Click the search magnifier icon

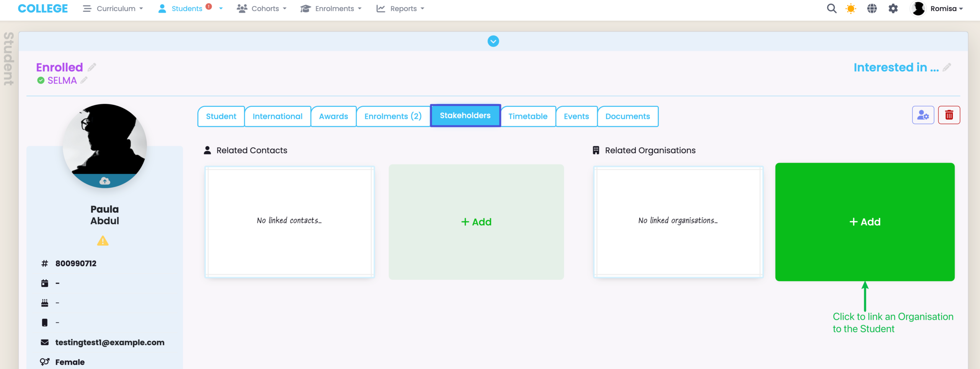[831, 8]
